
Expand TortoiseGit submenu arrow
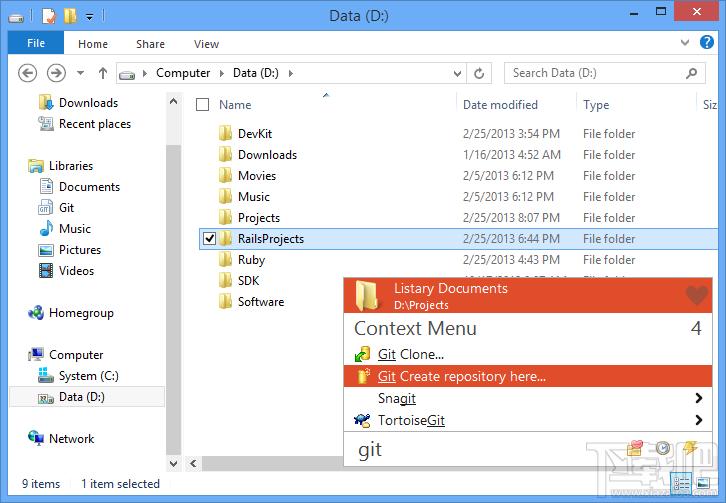[698, 420]
